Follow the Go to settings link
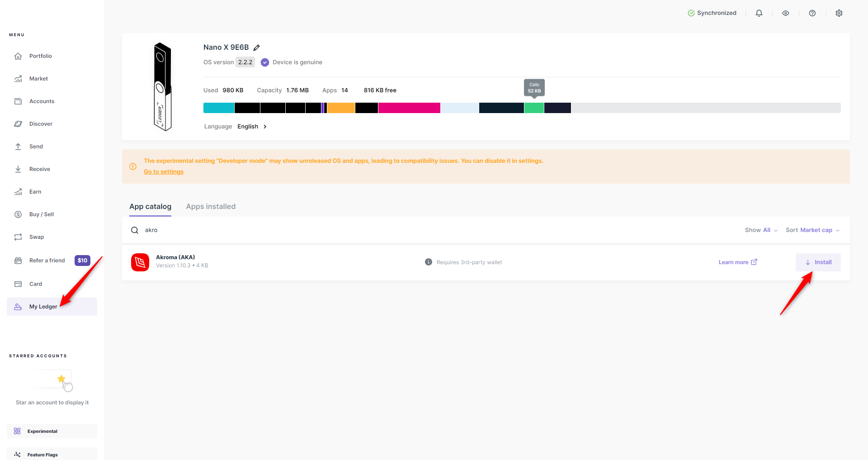Viewport: 868px width, 460px height. 164,172
